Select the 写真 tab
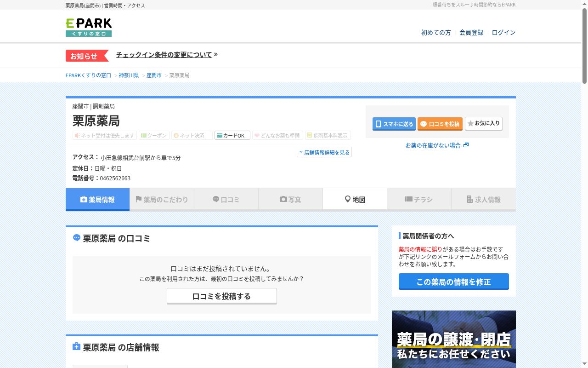 click(x=290, y=199)
